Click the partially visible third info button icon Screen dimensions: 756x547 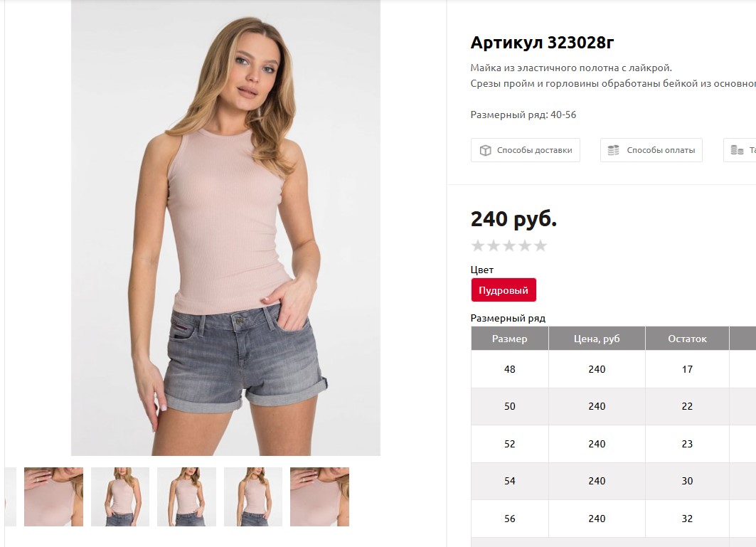point(738,150)
